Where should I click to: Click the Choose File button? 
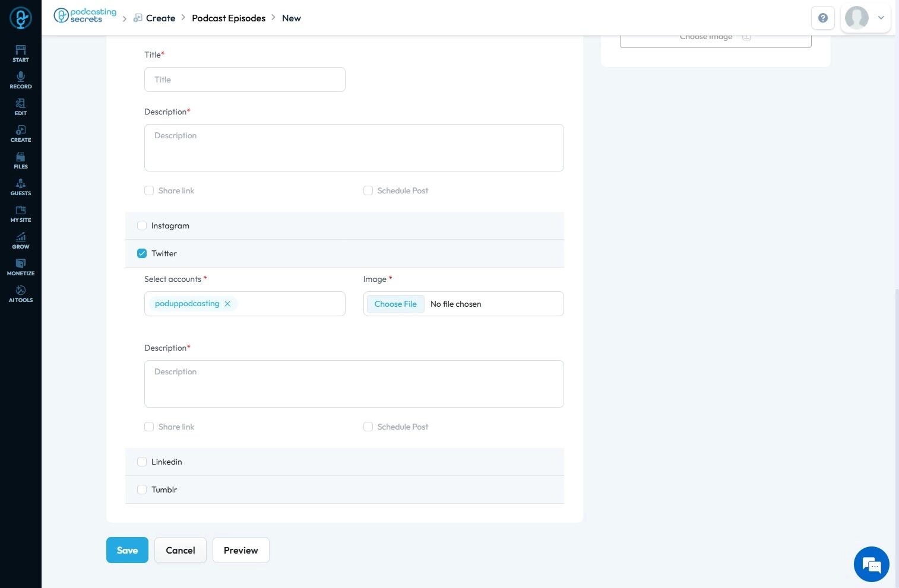coord(395,304)
